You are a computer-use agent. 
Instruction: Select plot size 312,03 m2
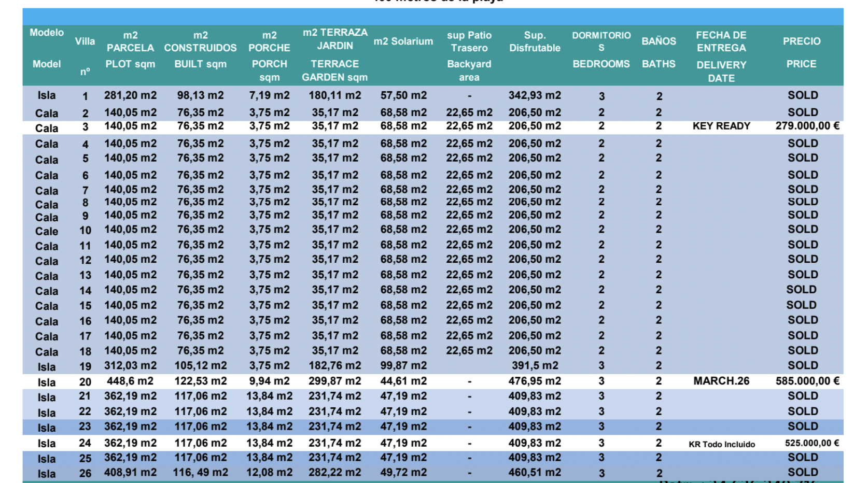click(x=130, y=365)
